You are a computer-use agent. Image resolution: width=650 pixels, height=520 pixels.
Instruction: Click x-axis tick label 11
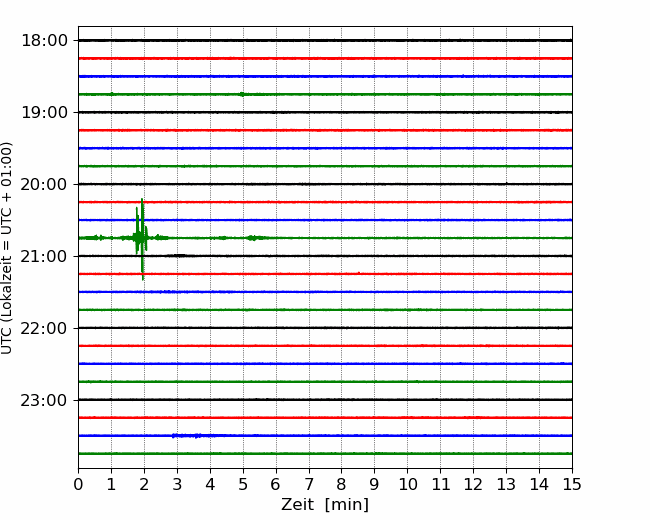(x=441, y=484)
